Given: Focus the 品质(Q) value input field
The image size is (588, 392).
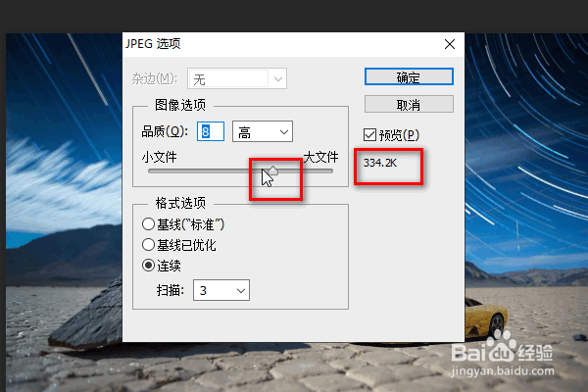Looking at the screenshot, I should coord(211,131).
